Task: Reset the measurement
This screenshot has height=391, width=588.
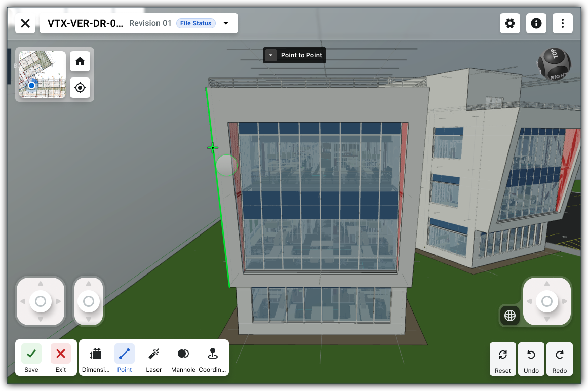Action: pos(502,359)
